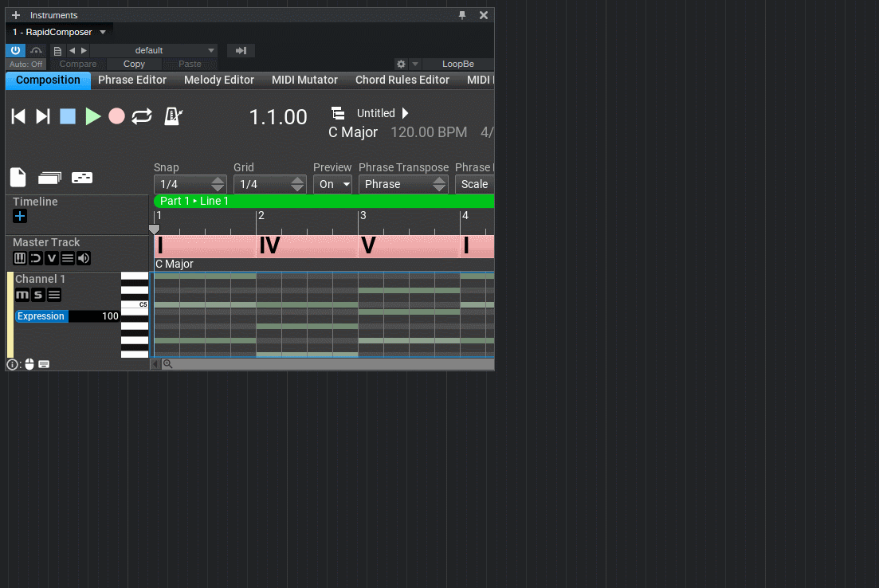This screenshot has height=588, width=879.
Task: Open the default preset dropdown
Action: click(154, 50)
